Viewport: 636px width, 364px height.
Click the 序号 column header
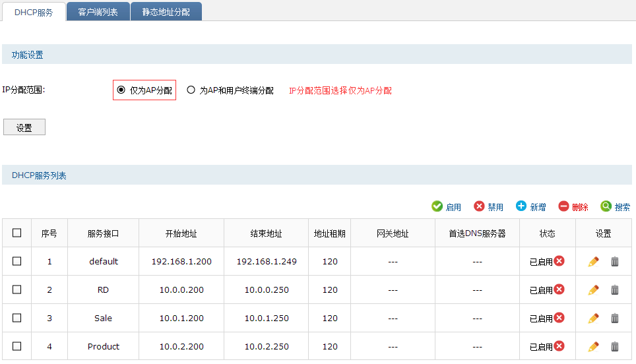point(49,233)
